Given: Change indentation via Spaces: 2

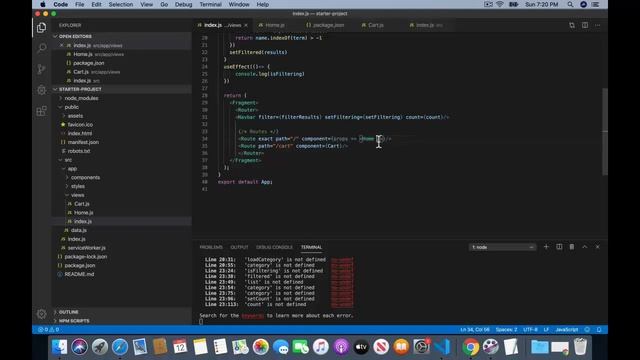Looking at the screenshot, I should click(506, 329).
